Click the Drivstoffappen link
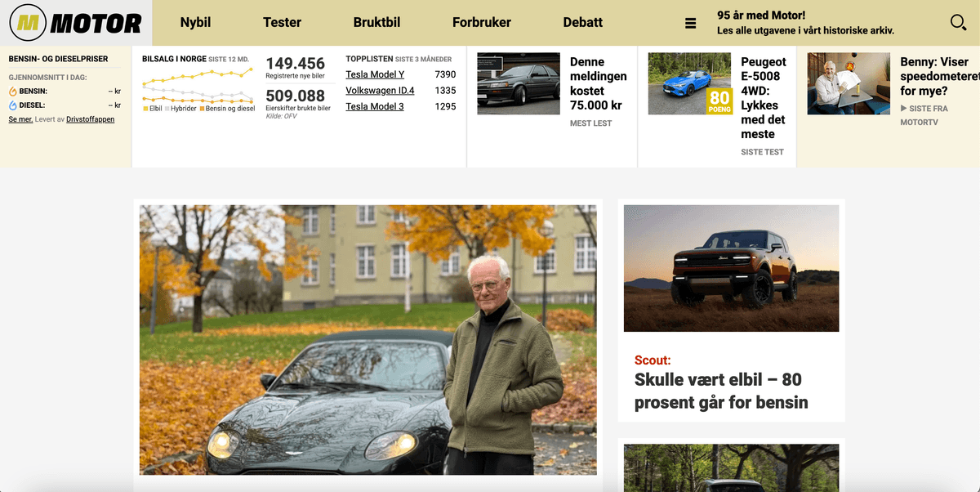Screen dimensions: 980x492 [91, 119]
